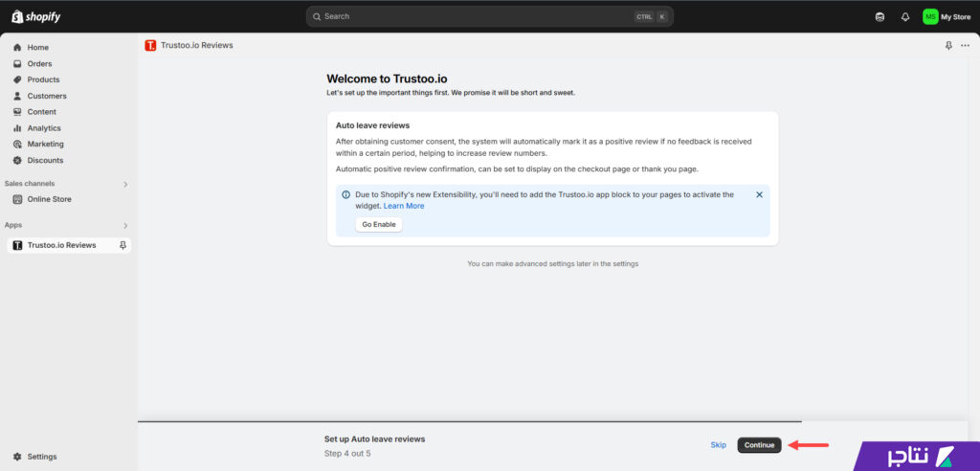This screenshot has width=980, height=471.
Task: Click the CTRL K shortcut hint
Action: click(x=651, y=17)
